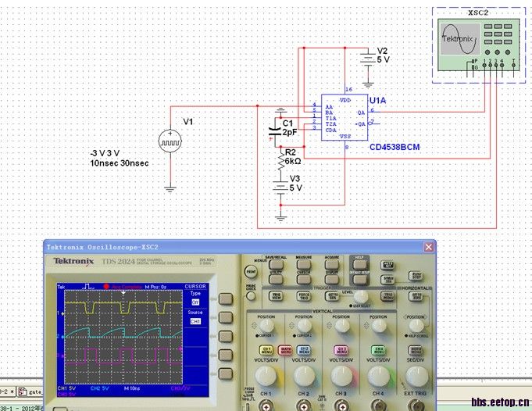This screenshot has height=411, width=532.
Task: Click the CH4 vertical POSITION knob
Action: pyautogui.click(x=379, y=326)
